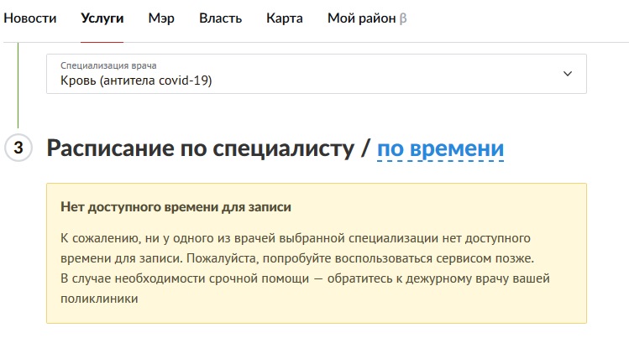Go to the Мэр section
This screenshot has width=629, height=364.
161,18
